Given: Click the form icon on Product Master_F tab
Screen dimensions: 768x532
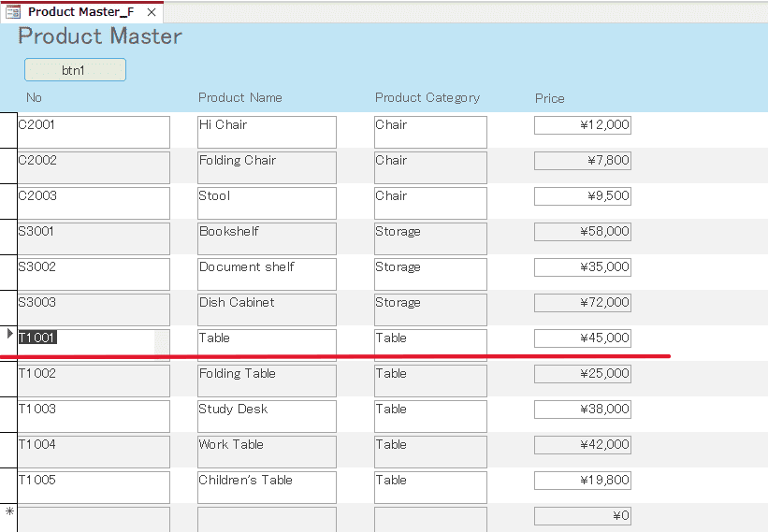Looking at the screenshot, I should (13, 12).
